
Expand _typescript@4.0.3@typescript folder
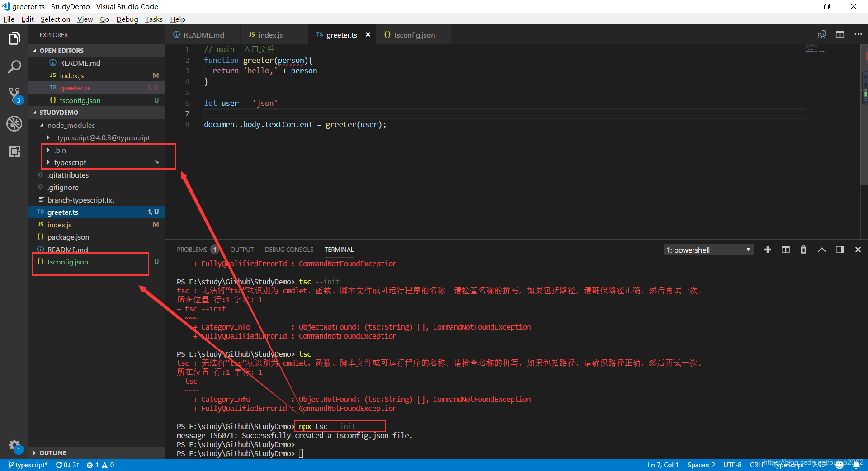tap(97, 137)
